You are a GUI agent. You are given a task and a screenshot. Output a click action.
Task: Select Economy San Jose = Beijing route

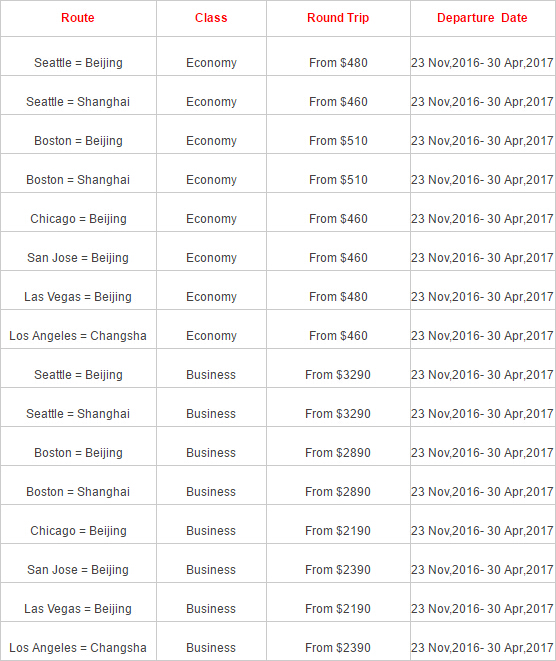[78, 258]
